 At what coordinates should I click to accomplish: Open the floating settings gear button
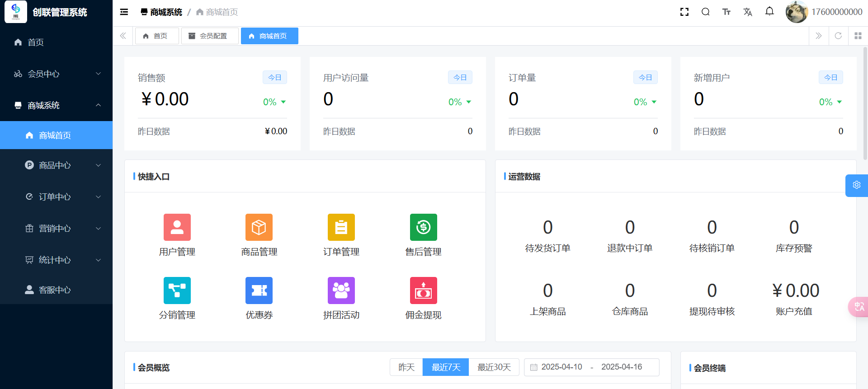(857, 185)
